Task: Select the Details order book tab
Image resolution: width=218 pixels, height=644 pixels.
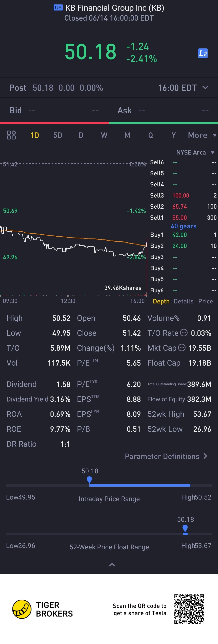Action: point(183,301)
